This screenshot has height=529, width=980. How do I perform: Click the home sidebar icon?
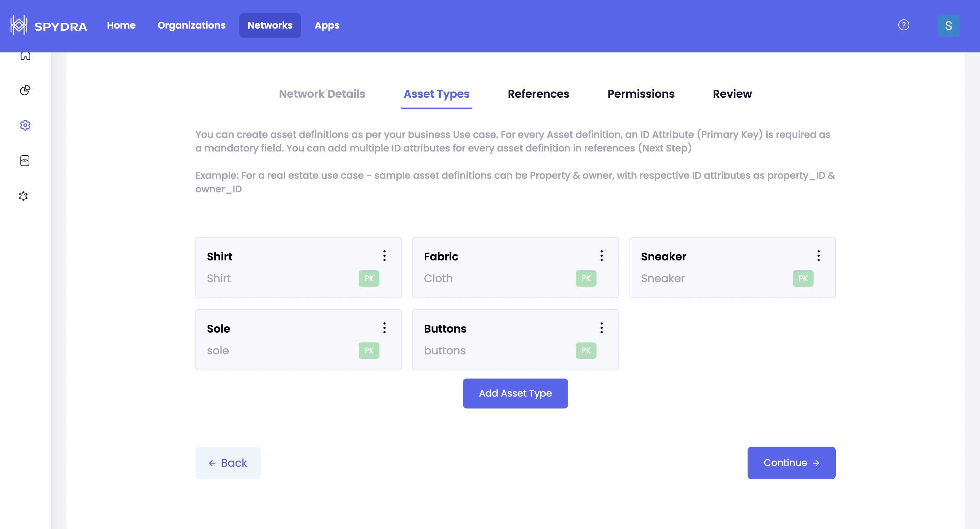25,56
